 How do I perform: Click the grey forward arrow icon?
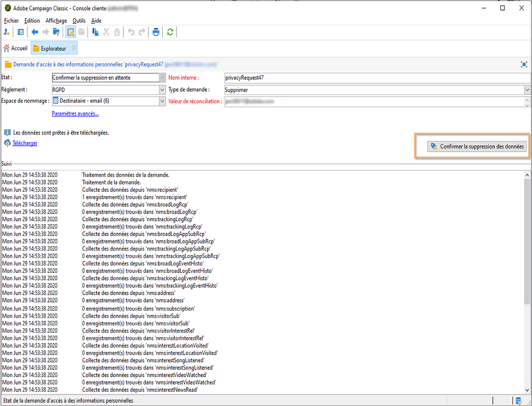(46, 32)
